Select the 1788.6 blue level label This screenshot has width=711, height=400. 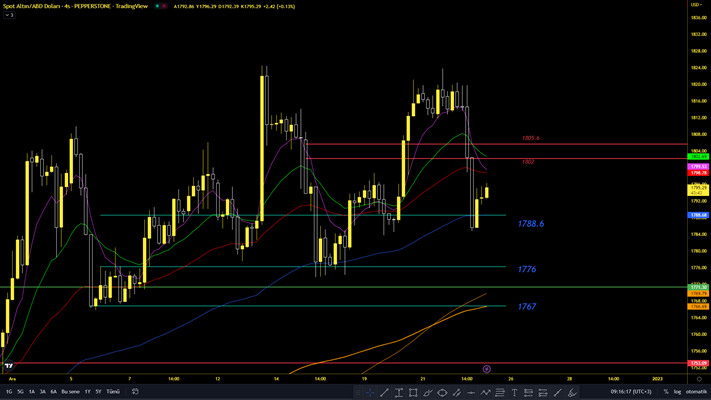click(x=531, y=224)
